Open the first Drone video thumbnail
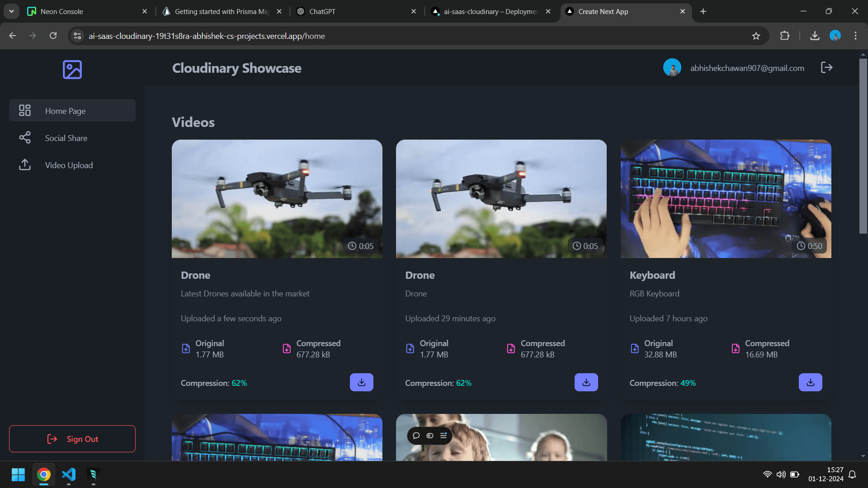Viewport: 868px width, 488px height. click(x=277, y=199)
